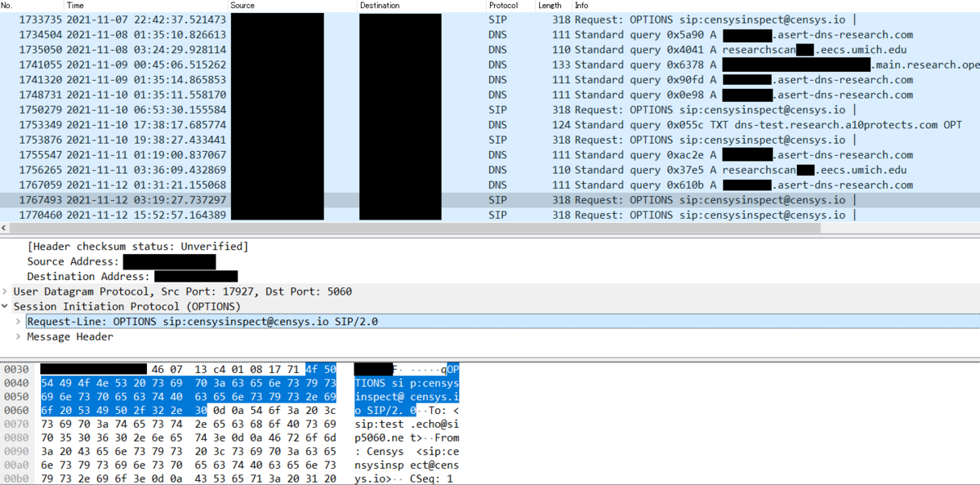Viewport: 980px width, 485px height.
Task: Click hex offset 00a0 in bytes pane
Action: click(x=16, y=464)
